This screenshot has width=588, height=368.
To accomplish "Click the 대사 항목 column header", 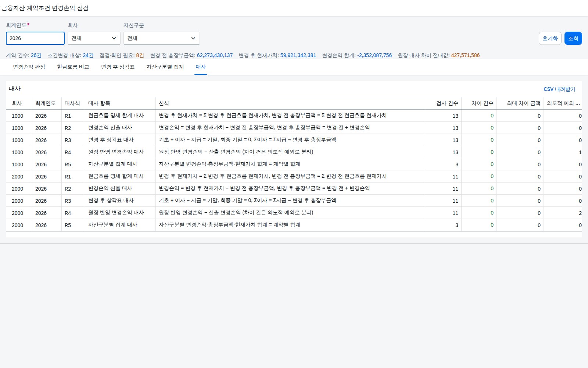I will pos(121,103).
